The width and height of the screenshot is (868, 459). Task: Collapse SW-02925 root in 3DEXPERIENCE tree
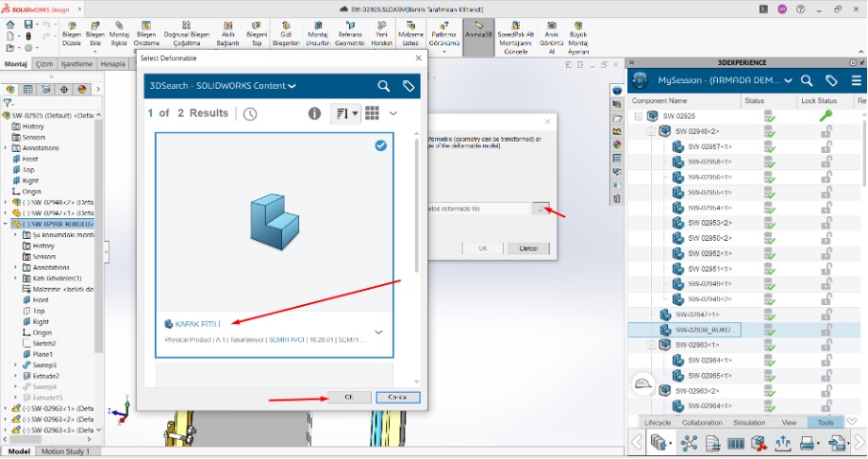tap(639, 117)
